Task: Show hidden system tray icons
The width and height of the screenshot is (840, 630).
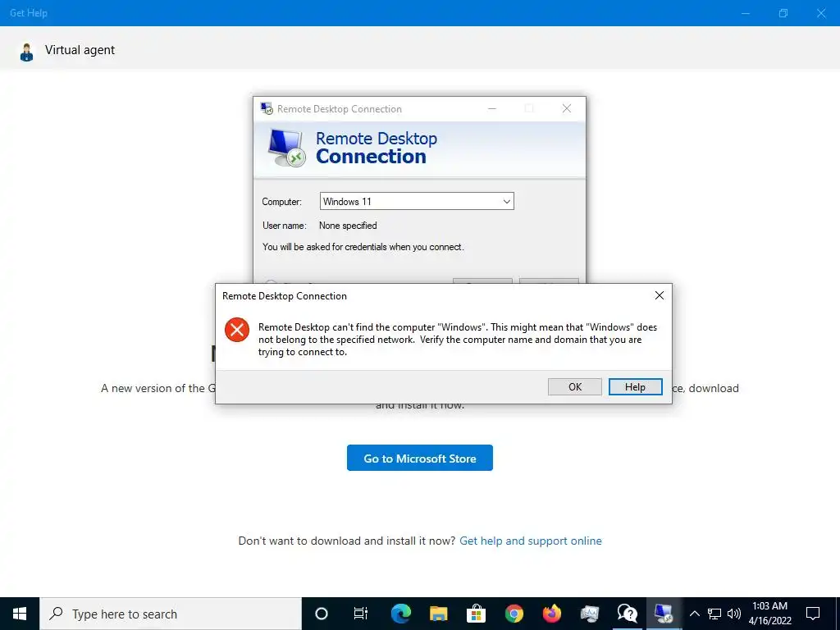Action: 694,614
